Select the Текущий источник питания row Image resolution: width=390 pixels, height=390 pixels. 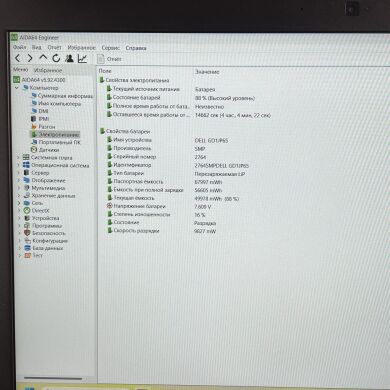point(143,89)
